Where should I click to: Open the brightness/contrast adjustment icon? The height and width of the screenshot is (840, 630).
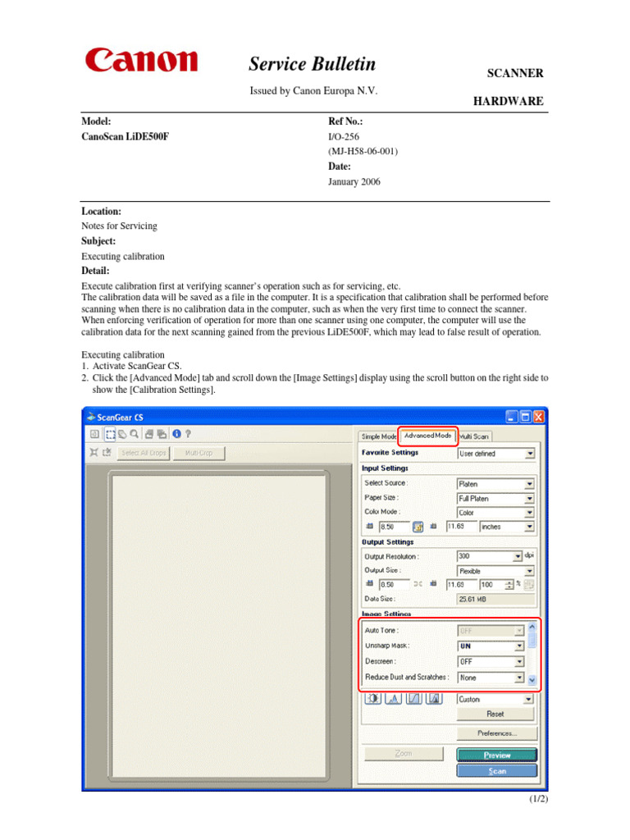pos(373,699)
